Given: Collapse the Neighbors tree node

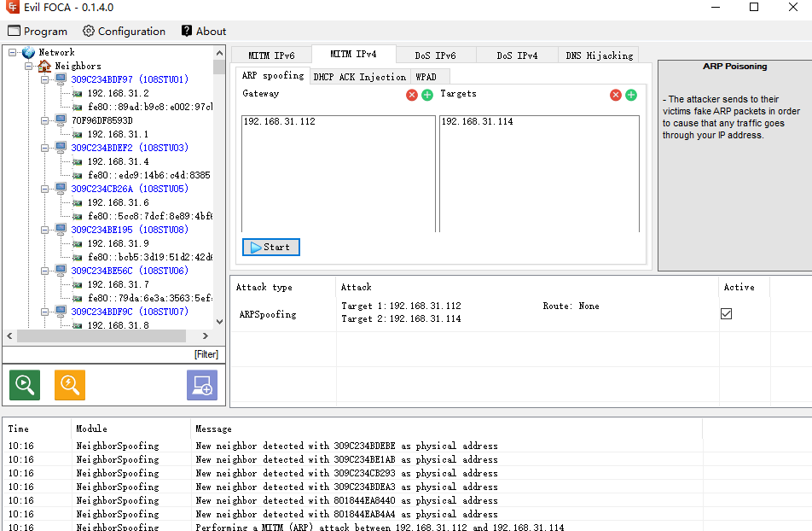Looking at the screenshot, I should coord(29,66).
